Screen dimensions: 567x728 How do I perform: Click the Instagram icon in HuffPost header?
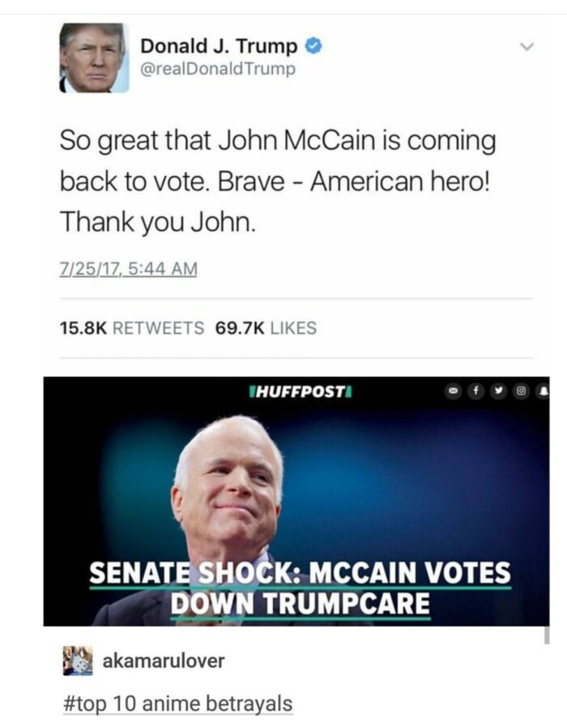pos(521,392)
